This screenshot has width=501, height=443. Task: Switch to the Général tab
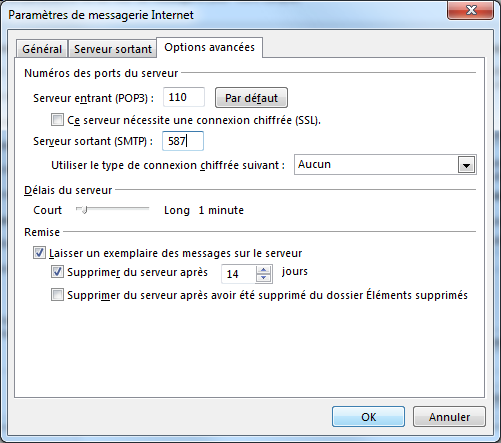pyautogui.click(x=42, y=49)
